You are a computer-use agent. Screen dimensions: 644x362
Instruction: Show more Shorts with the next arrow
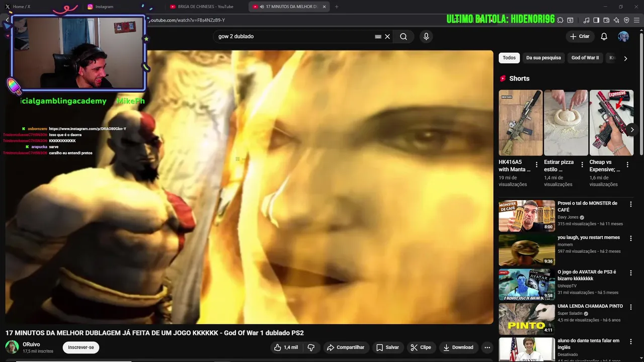click(x=632, y=130)
